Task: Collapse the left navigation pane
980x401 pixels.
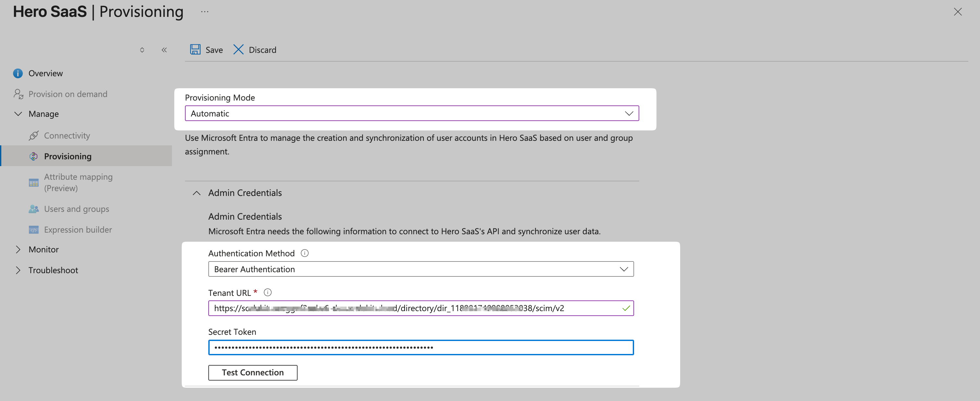Action: 164,49
